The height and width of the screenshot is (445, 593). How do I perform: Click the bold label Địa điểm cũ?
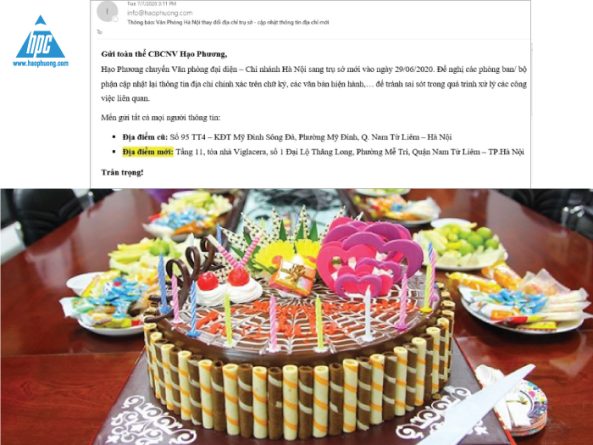145,137
